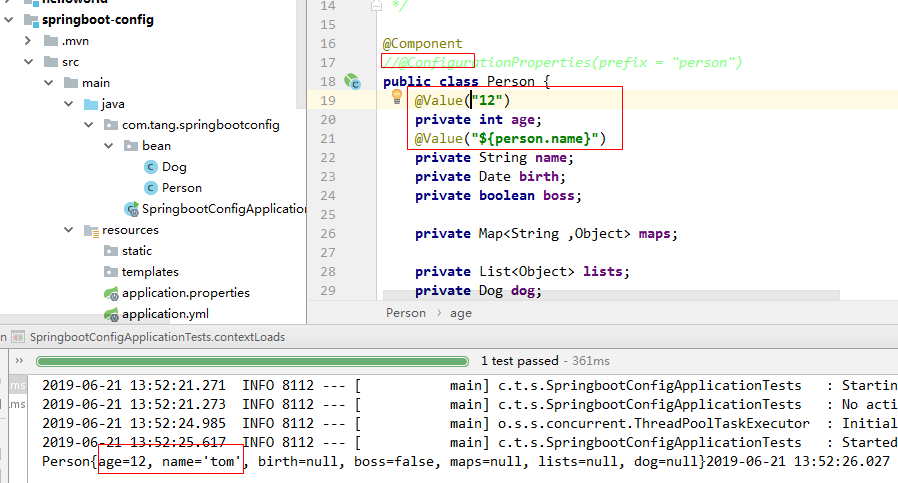Select Dog in project tree

click(x=174, y=167)
